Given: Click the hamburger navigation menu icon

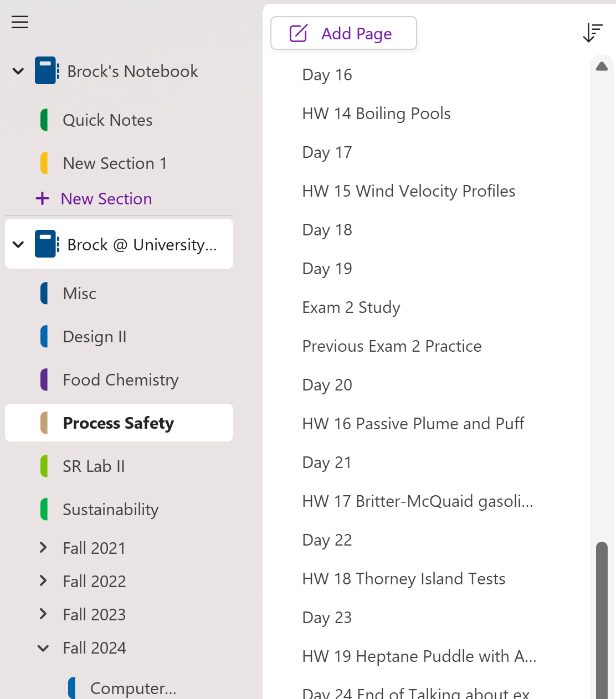Looking at the screenshot, I should [20, 22].
